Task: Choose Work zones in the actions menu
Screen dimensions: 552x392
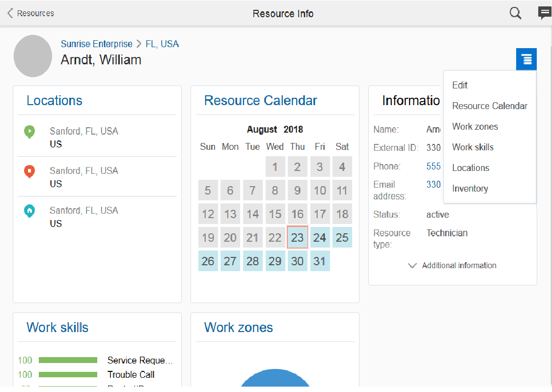Action: [x=475, y=126]
